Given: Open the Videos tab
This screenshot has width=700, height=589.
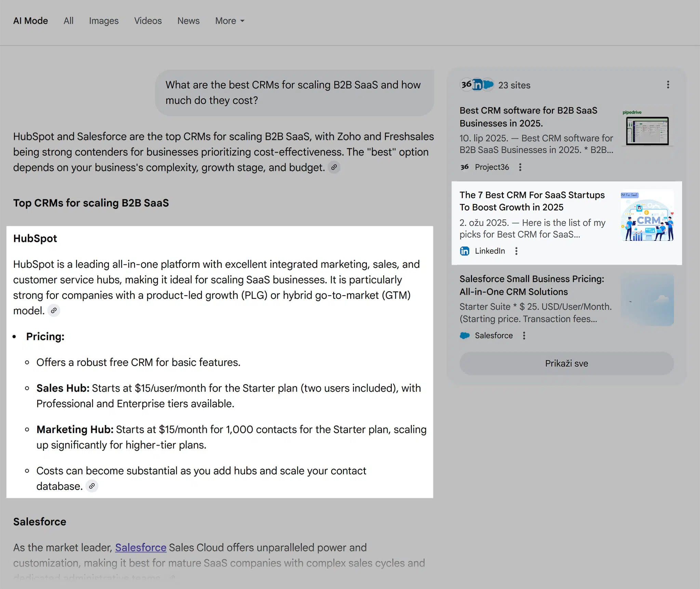Looking at the screenshot, I should pyautogui.click(x=148, y=21).
